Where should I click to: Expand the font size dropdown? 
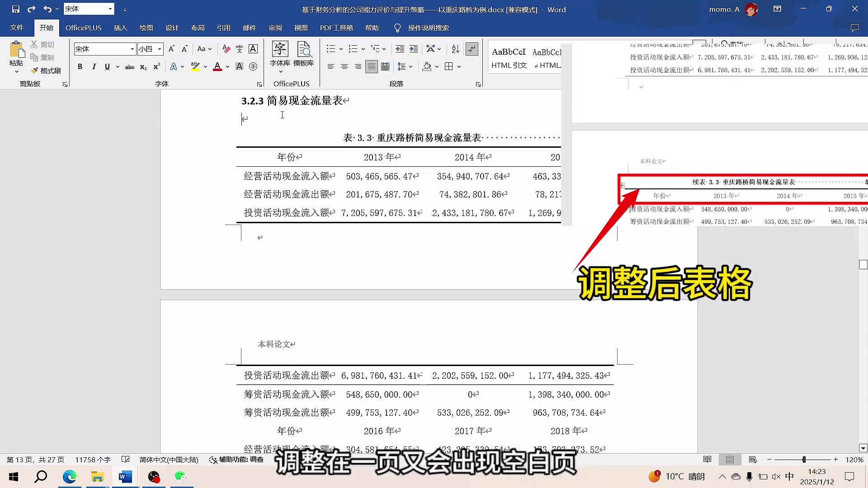(160, 49)
